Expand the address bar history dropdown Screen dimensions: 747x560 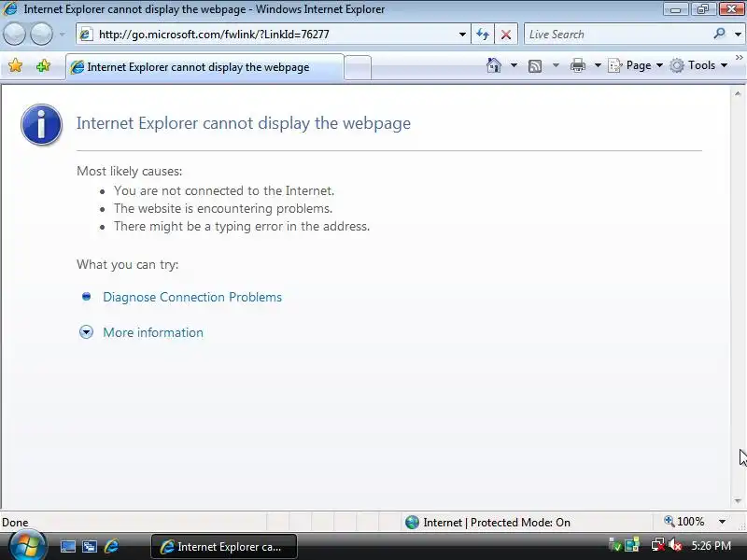(x=462, y=35)
